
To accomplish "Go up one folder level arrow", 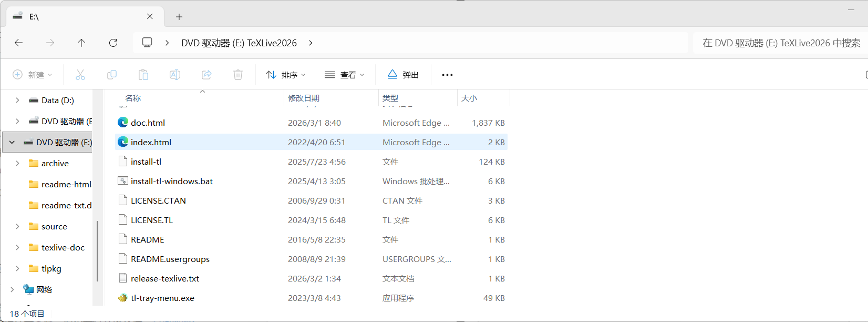I will click(x=81, y=43).
